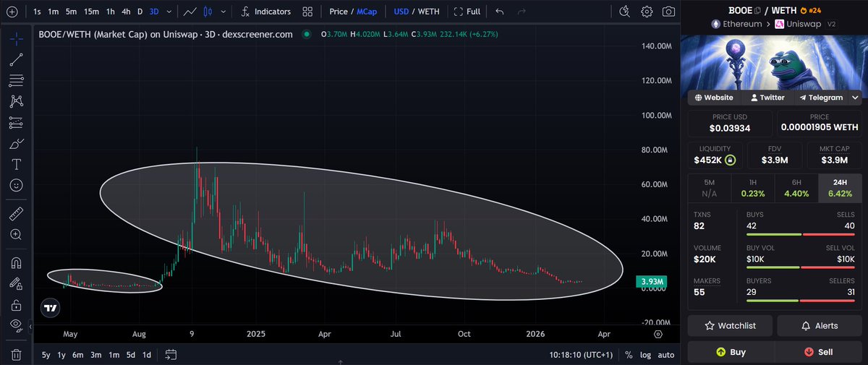The height and width of the screenshot is (365, 868).
Task: Switch chart to Price mode
Action: pos(338,12)
